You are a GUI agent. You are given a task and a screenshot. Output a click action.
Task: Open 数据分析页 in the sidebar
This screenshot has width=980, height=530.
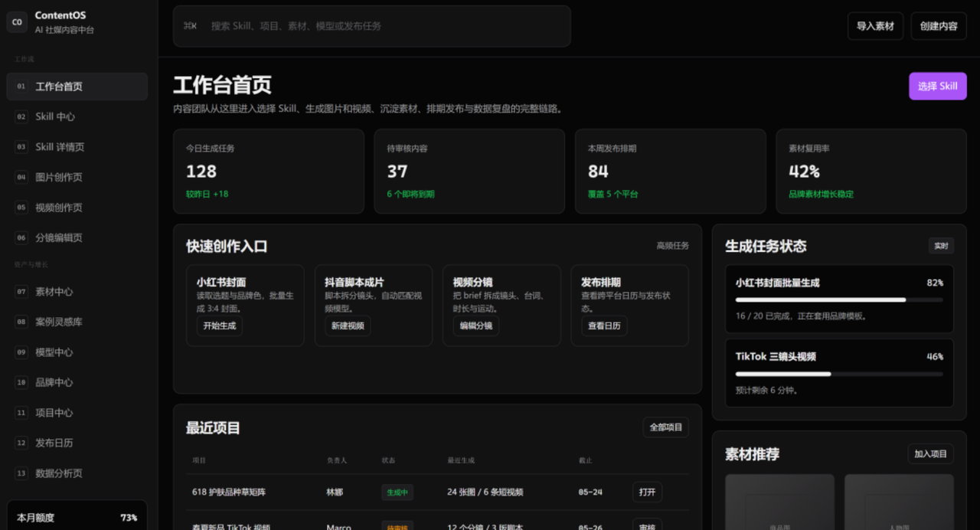point(77,473)
